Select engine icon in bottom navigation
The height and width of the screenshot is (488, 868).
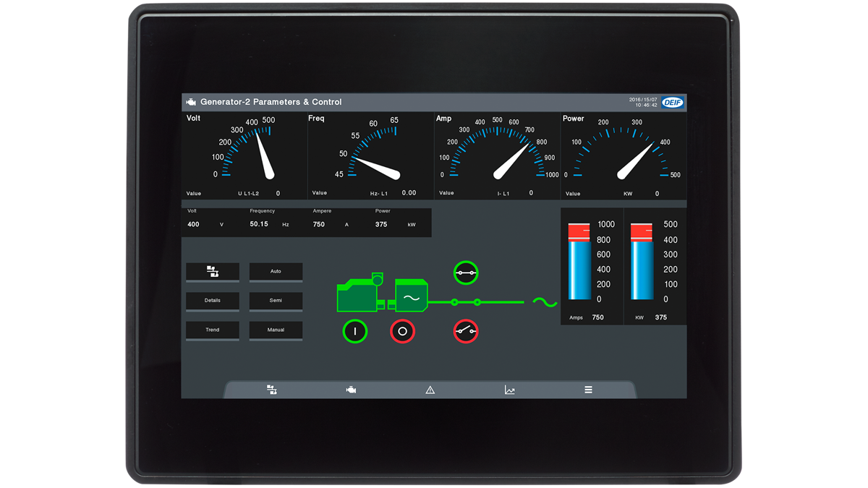(351, 390)
